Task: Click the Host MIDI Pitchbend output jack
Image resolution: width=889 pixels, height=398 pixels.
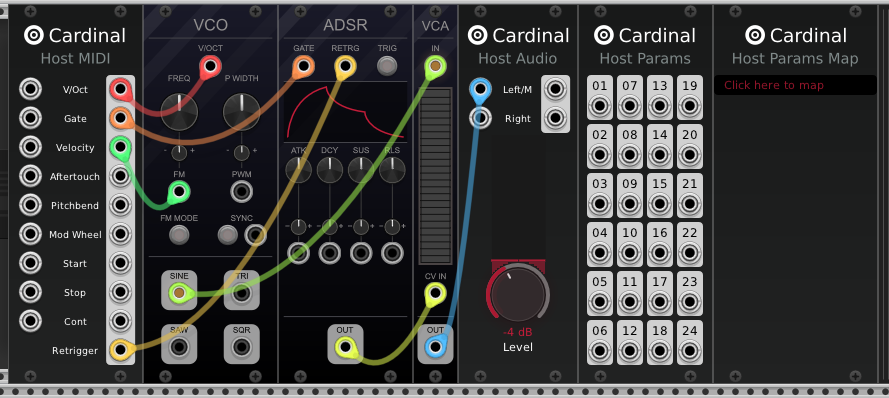Action: point(120,205)
